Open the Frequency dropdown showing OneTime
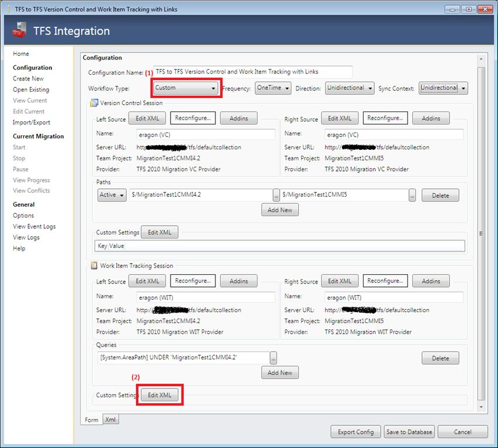The image size is (498, 448). (x=273, y=88)
